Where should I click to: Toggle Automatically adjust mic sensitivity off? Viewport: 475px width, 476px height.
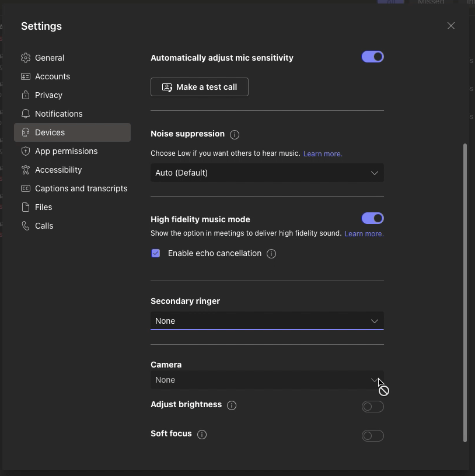[x=372, y=57]
